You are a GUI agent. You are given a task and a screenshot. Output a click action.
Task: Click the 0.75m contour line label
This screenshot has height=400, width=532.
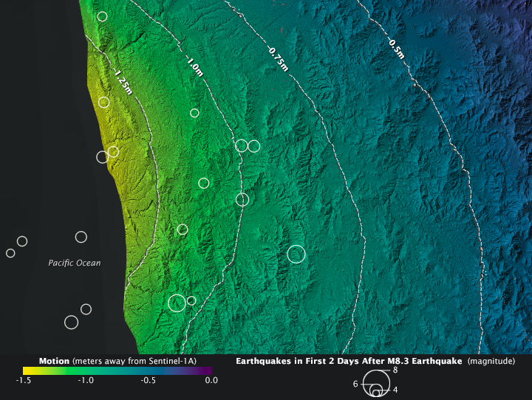click(277, 59)
